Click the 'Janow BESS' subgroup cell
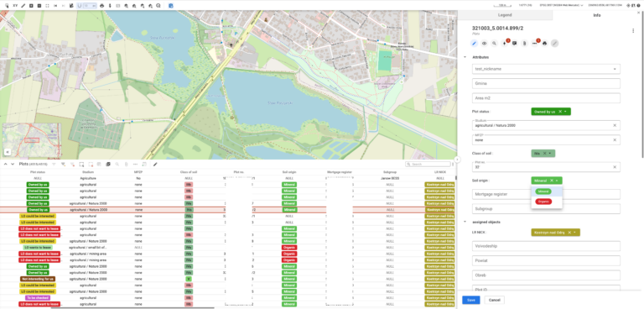This screenshot has height=309, width=644. [x=390, y=179]
